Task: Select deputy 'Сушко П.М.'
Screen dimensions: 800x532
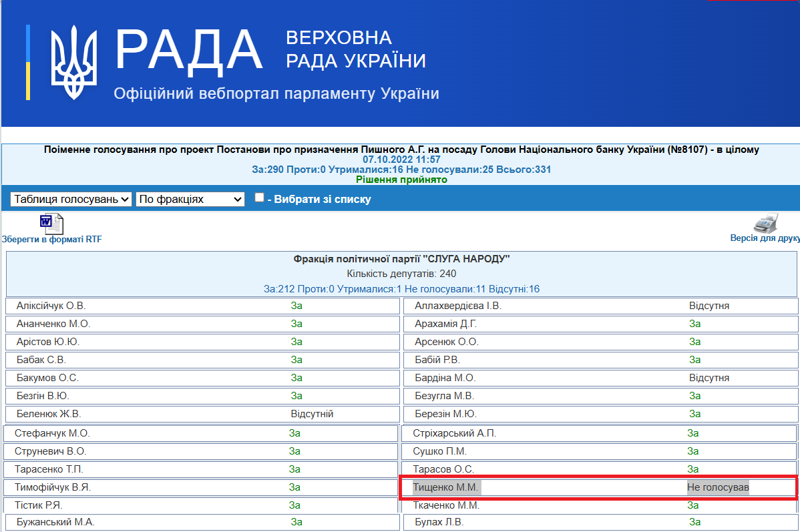Action: pyautogui.click(x=440, y=451)
